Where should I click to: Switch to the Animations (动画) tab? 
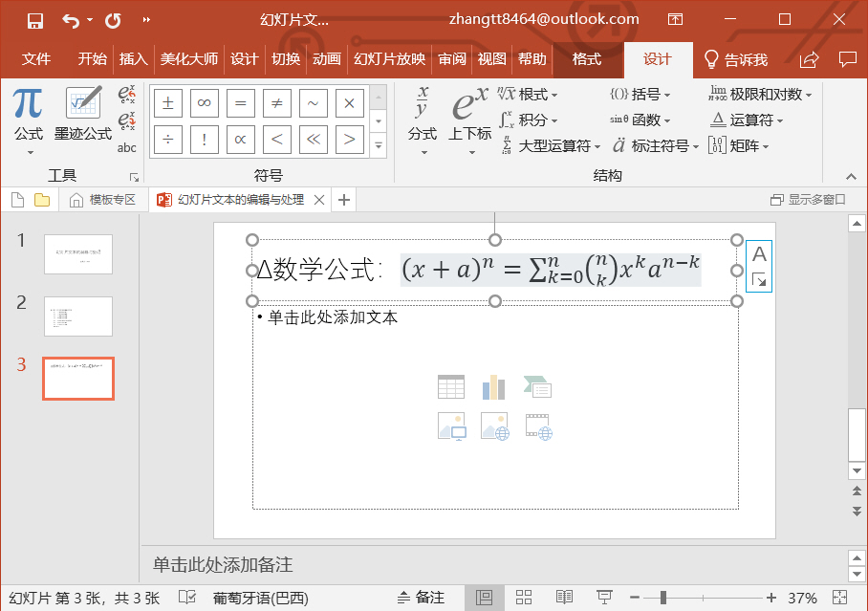tap(326, 59)
